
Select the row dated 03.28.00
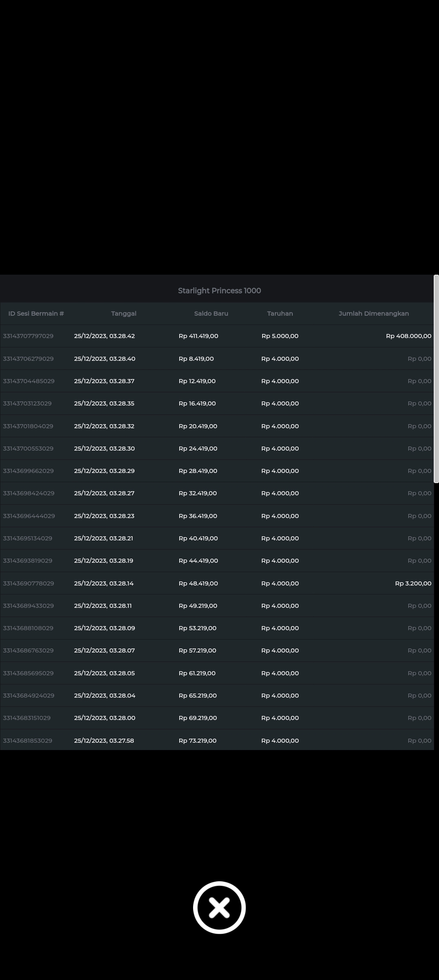(x=104, y=718)
